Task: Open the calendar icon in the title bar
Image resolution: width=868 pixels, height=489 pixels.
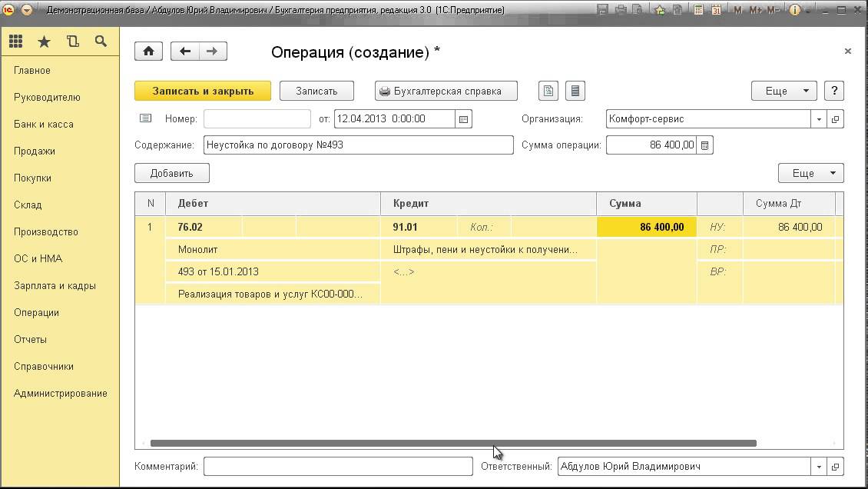Action: (x=716, y=10)
